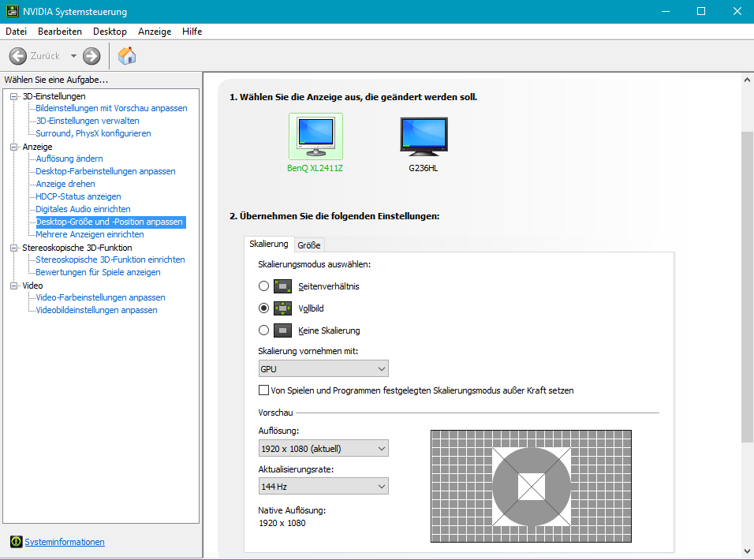Viewport: 754px width, 560px height.
Task: Click the vertical scrollbar thumb
Action: point(747,286)
